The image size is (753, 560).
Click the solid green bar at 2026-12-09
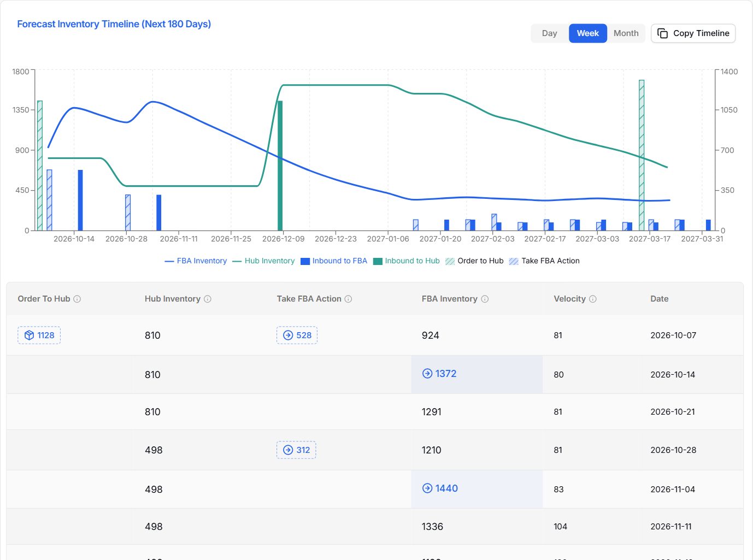[280, 166]
